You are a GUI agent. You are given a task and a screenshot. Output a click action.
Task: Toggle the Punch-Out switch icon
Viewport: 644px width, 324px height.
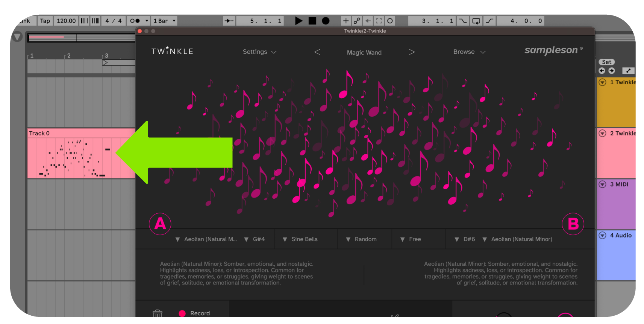(x=489, y=21)
